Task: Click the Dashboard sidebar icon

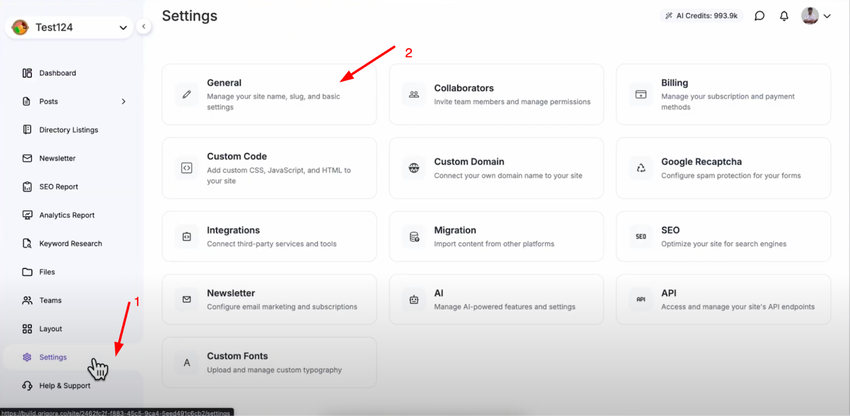Action: pyautogui.click(x=27, y=73)
